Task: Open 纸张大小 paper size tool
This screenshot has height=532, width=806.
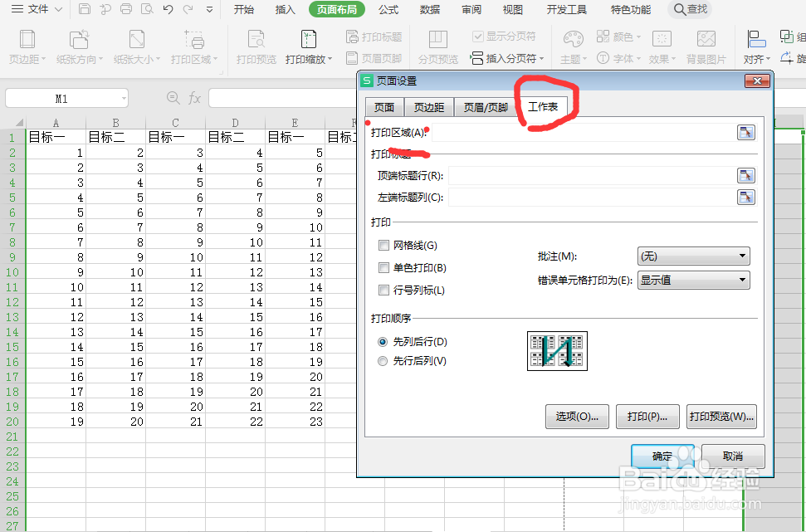Action: [x=137, y=46]
